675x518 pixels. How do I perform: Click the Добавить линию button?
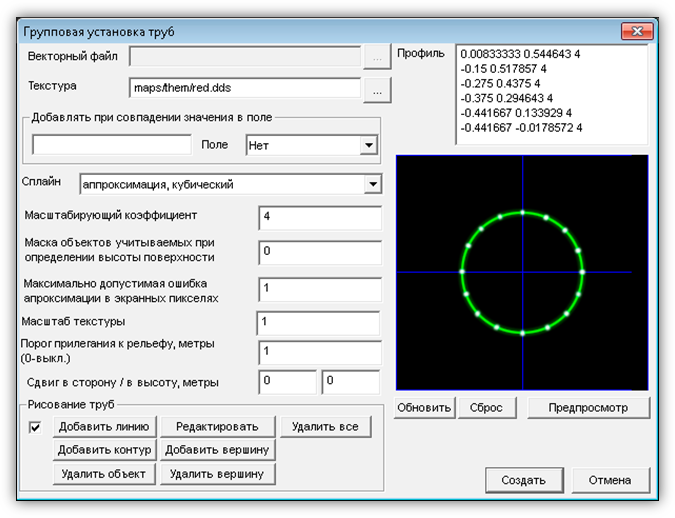coord(104,427)
